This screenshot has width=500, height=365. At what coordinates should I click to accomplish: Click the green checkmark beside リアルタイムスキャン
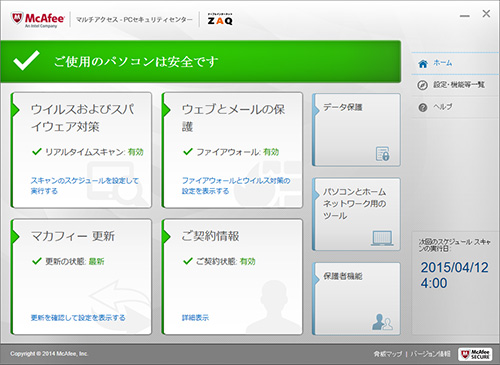click(x=37, y=152)
